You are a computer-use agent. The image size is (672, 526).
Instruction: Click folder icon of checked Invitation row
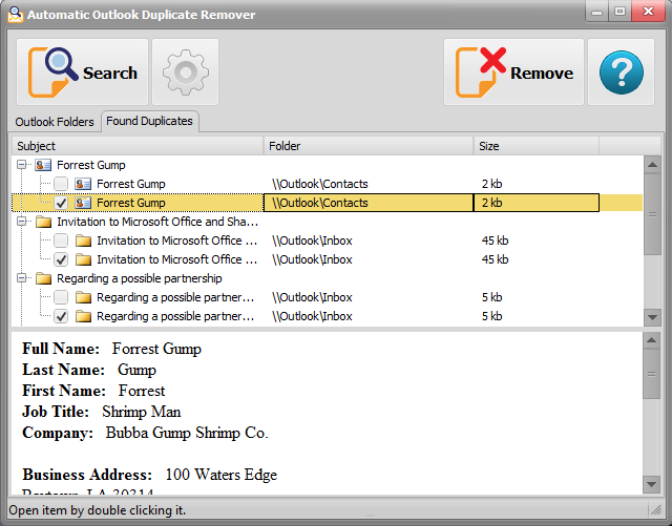83,259
